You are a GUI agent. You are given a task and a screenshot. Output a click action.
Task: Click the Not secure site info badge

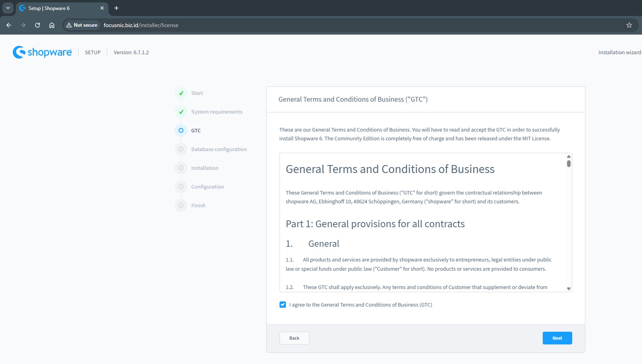tap(82, 25)
